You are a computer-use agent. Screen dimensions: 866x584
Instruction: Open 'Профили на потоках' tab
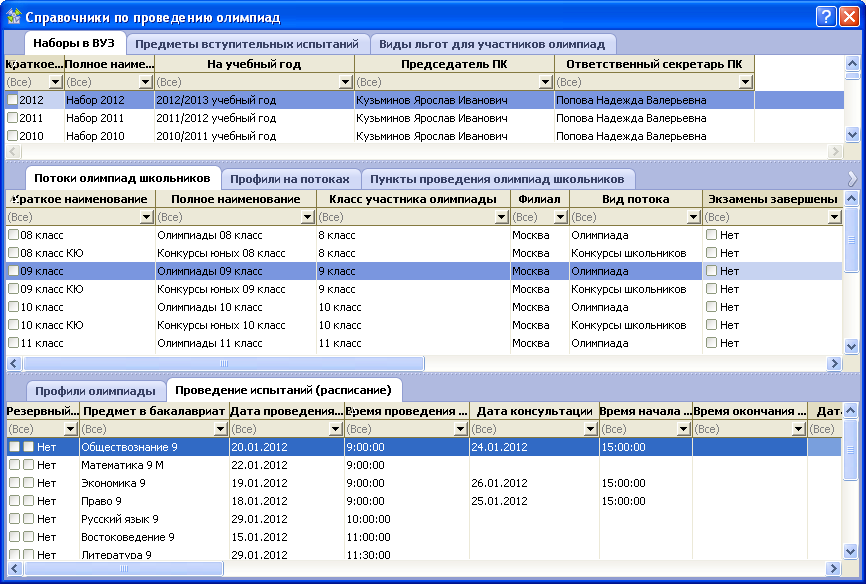290,179
